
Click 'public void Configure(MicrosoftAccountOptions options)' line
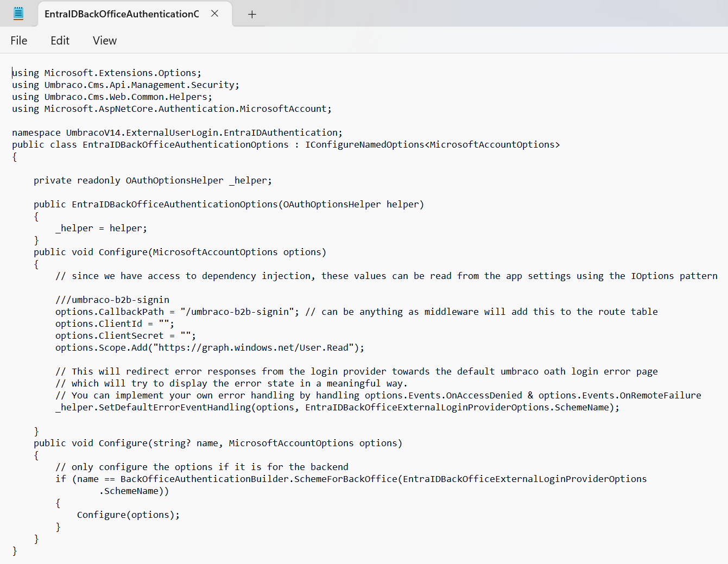point(180,252)
